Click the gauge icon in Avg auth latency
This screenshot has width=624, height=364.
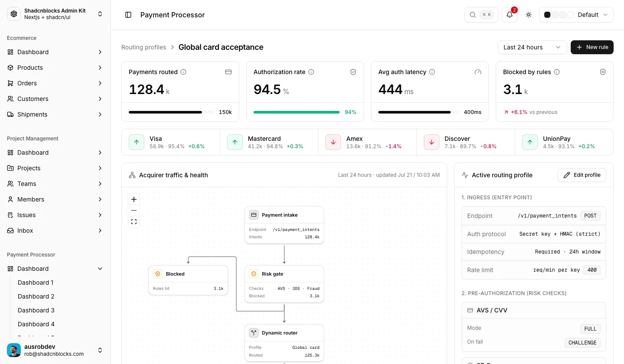[478, 72]
